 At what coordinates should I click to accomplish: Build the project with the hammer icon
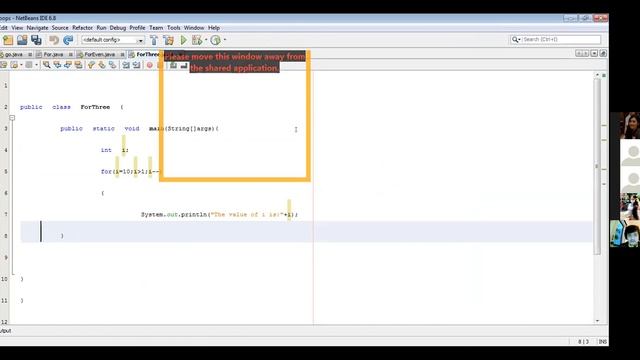pyautogui.click(x=154, y=40)
